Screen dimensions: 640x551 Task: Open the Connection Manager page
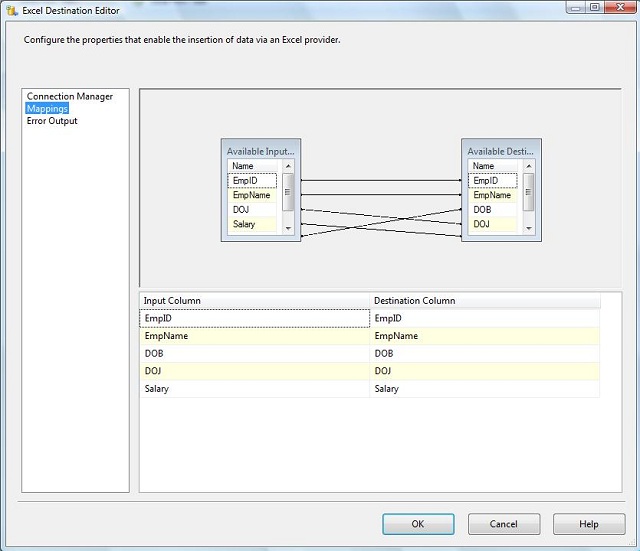[70, 97]
